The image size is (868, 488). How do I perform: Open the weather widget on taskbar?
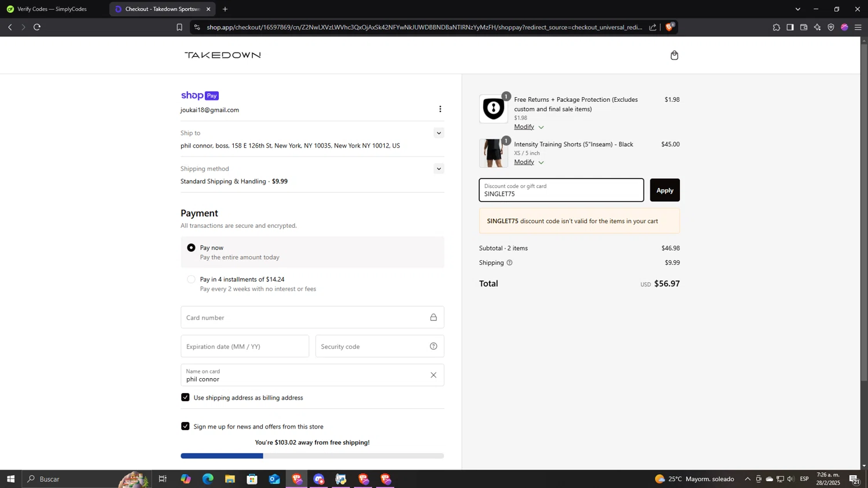(x=694, y=479)
